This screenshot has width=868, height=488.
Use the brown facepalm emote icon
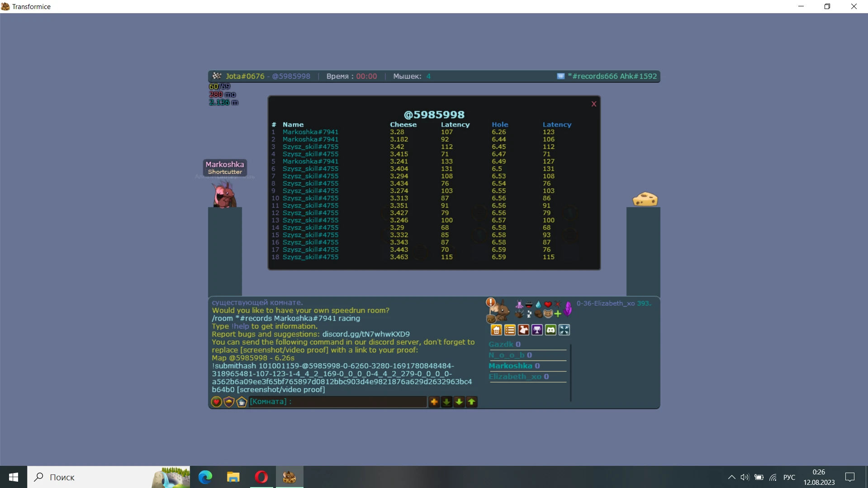(538, 314)
